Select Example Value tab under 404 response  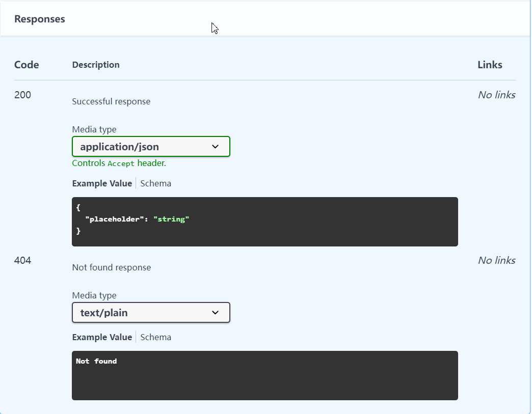(102, 338)
